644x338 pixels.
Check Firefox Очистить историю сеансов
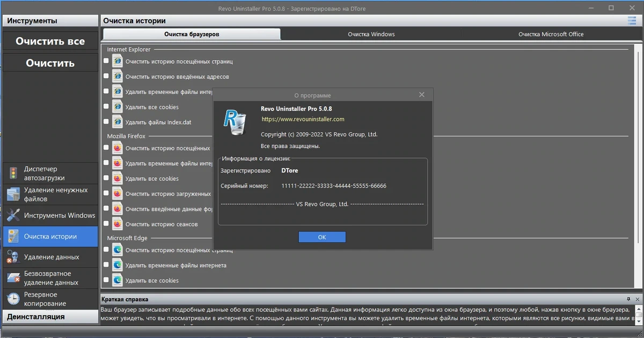106,224
